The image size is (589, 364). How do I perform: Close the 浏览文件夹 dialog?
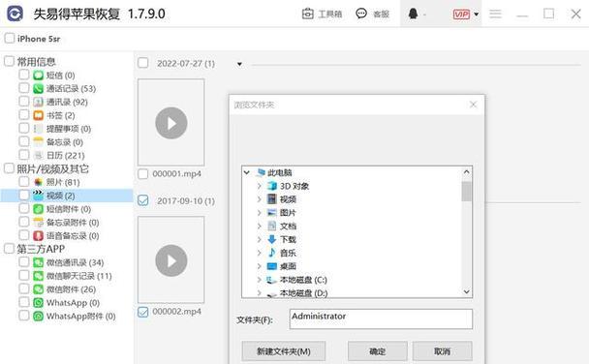click(473, 105)
